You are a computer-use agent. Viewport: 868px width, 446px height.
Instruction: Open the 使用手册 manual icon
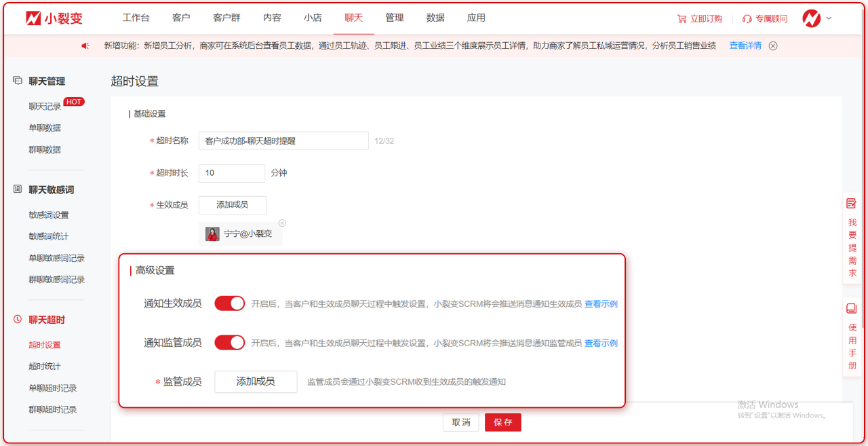coord(852,309)
